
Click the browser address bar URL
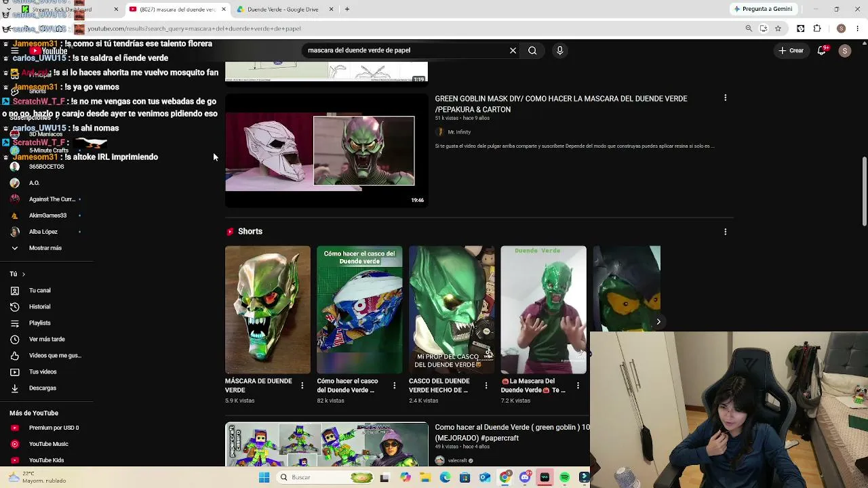point(194,28)
